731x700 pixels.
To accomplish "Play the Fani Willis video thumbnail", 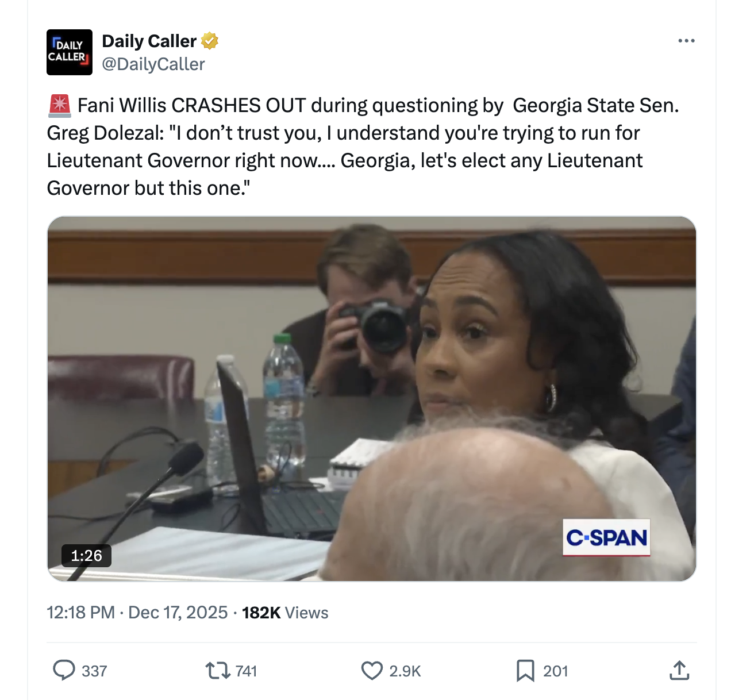I will click(x=371, y=398).
